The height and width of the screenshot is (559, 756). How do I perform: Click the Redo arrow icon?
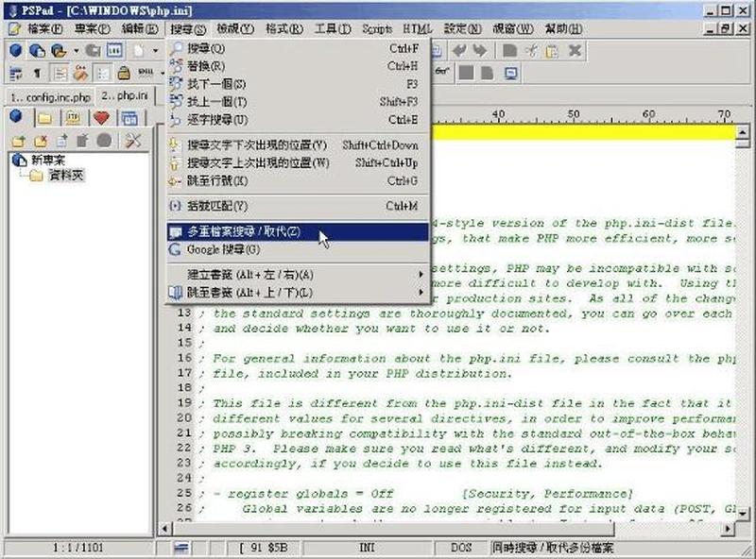tap(480, 50)
